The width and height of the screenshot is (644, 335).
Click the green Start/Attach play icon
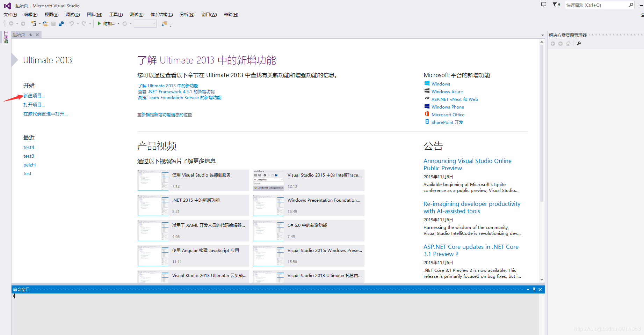(99, 23)
